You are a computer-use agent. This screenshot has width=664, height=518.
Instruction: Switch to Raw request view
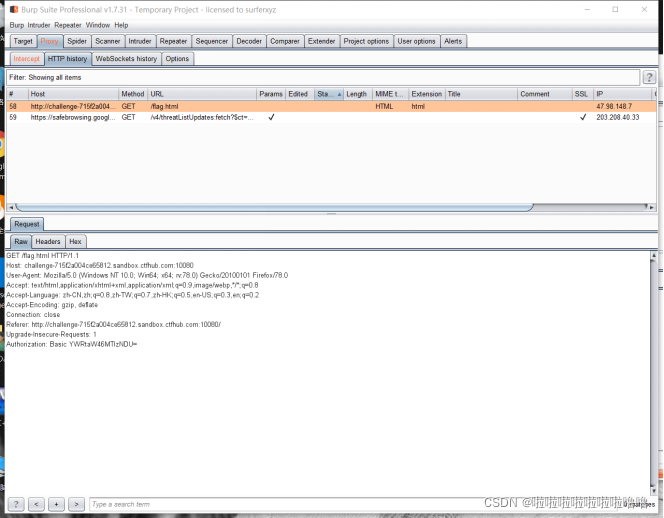21,241
